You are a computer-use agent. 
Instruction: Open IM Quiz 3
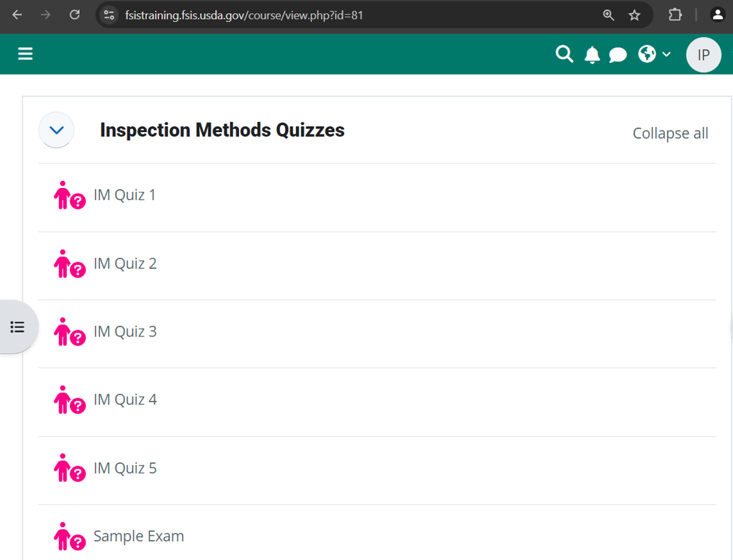coord(125,332)
